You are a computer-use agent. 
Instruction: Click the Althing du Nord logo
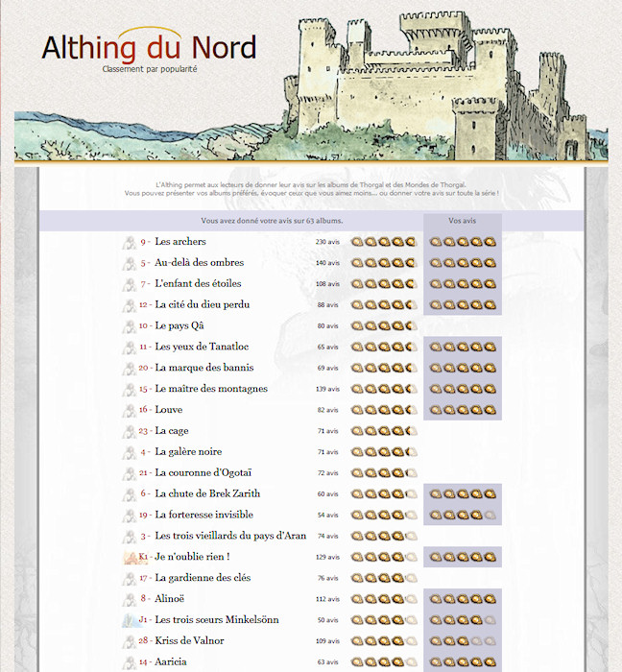pyautogui.click(x=149, y=47)
